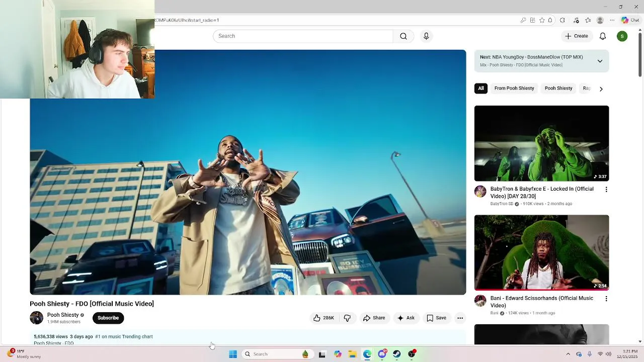
Task: Show hidden system tray icons
Action: point(568,354)
